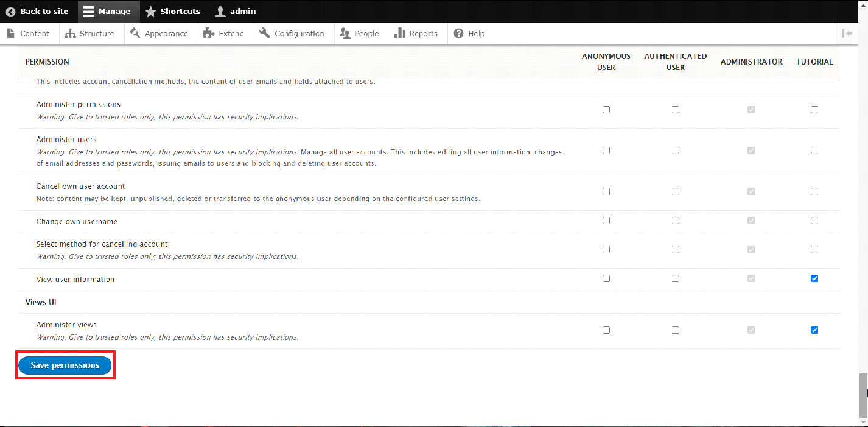Click the Configuration wrench icon

click(x=264, y=34)
